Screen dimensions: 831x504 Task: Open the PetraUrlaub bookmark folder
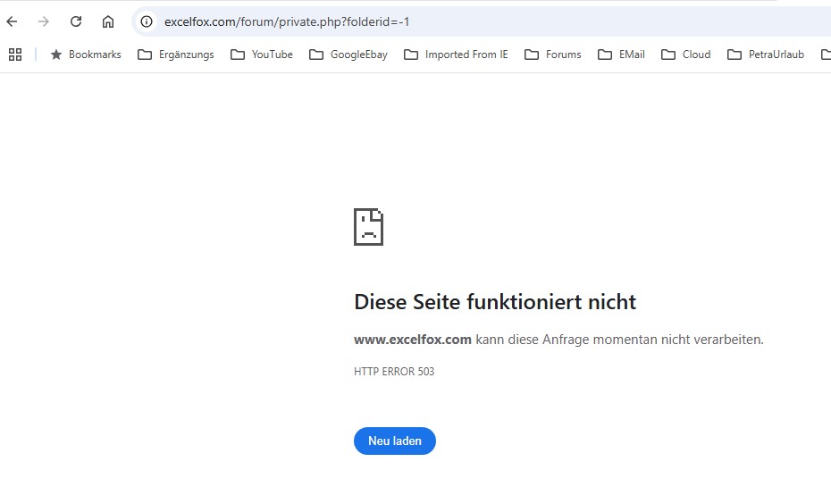[x=766, y=55]
